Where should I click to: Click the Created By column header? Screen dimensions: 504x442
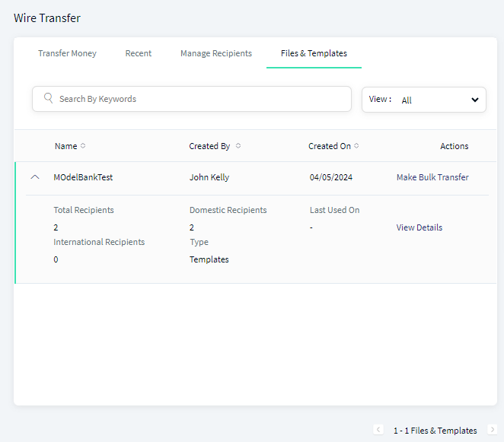pyautogui.click(x=209, y=146)
